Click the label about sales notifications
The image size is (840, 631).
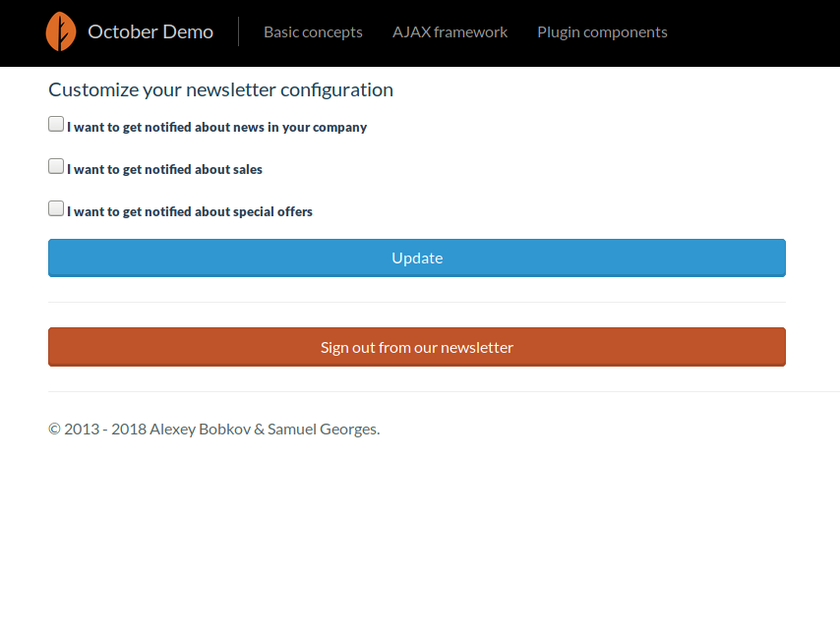pos(164,169)
